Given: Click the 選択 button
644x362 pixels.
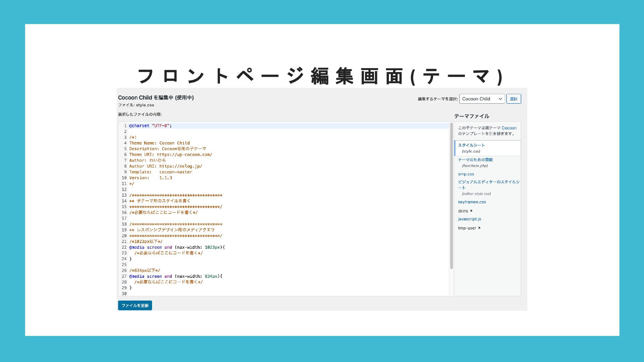Looking at the screenshot, I should pyautogui.click(x=513, y=99).
